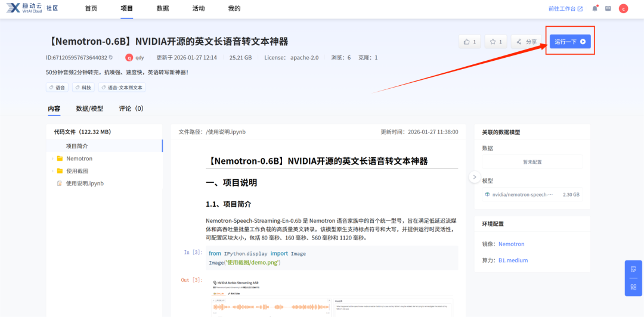Image resolution: width=644 pixels, height=317 pixels.
Task: Go to 前往工作台 workbench link
Action: pos(565,8)
